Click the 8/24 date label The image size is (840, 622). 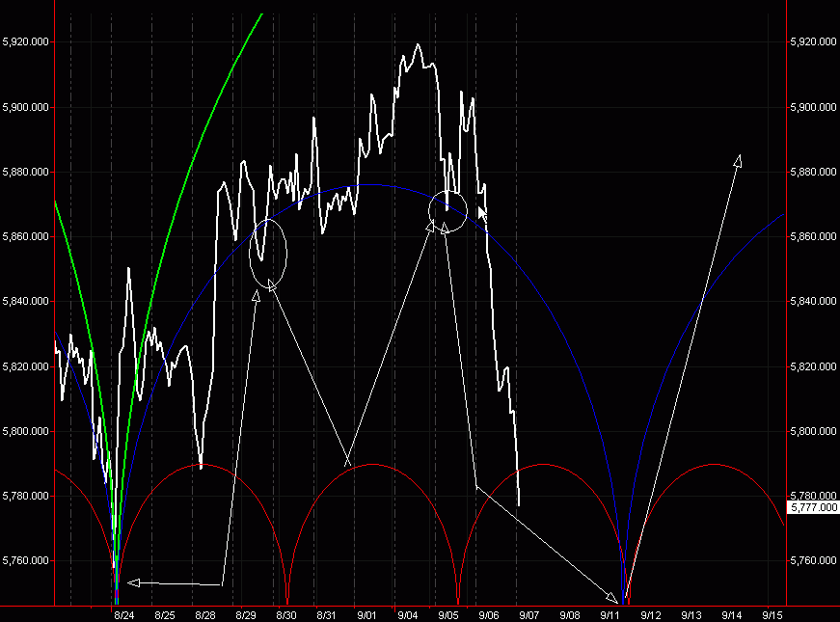pyautogui.click(x=123, y=615)
